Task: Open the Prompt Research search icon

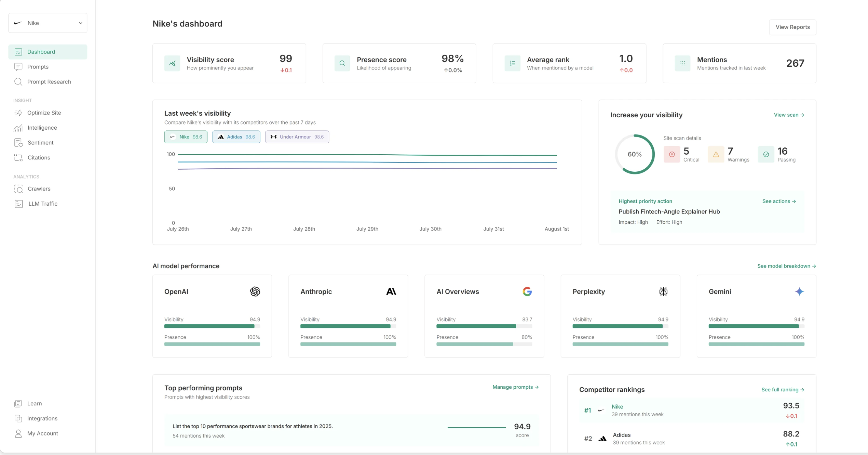Action: click(18, 82)
